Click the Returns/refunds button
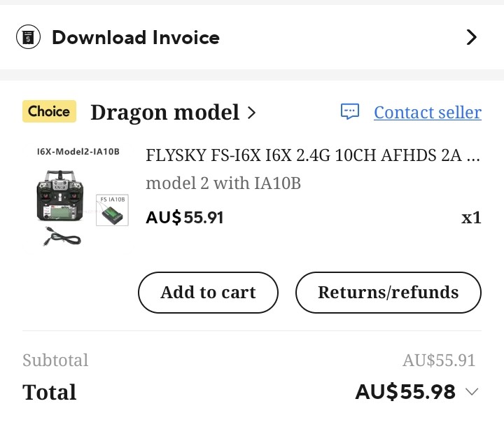Screen dimensions: 504x427 pyautogui.click(x=388, y=293)
